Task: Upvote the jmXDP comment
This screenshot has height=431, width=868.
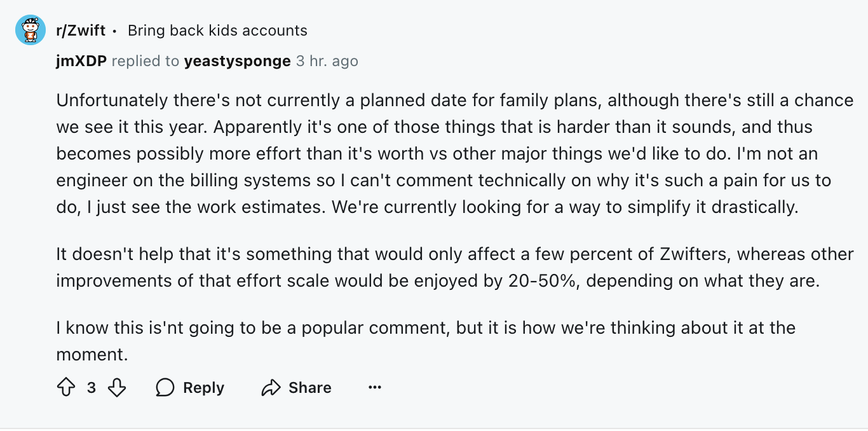Action: click(66, 387)
